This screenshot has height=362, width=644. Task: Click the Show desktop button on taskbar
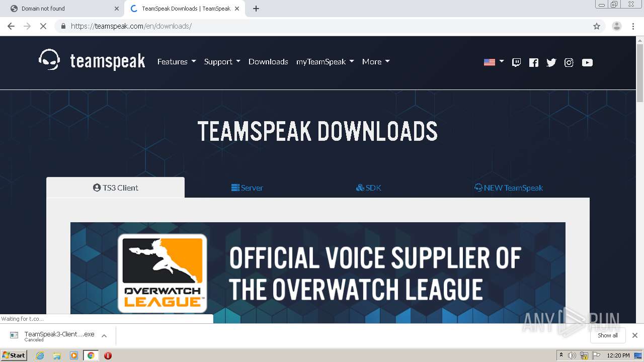[638, 355]
